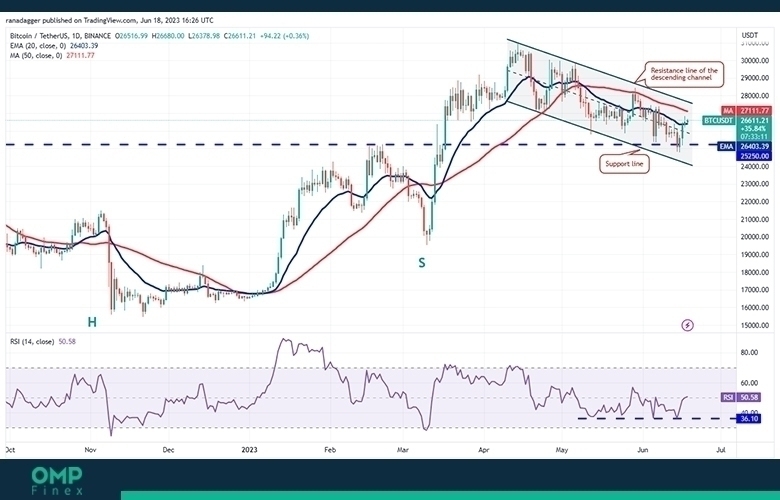Click the USDT currency label above the price axis
The width and height of the screenshot is (780, 500).
(750, 35)
